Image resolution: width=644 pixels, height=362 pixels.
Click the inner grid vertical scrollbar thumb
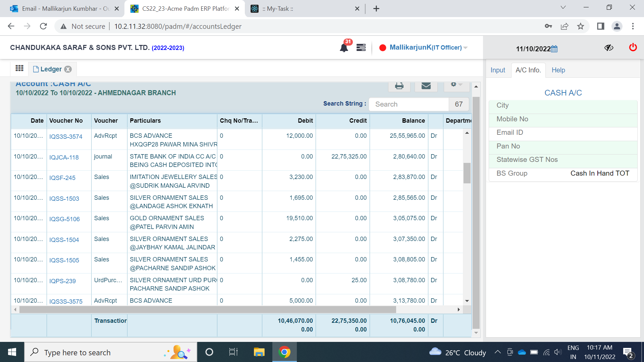pos(467,173)
